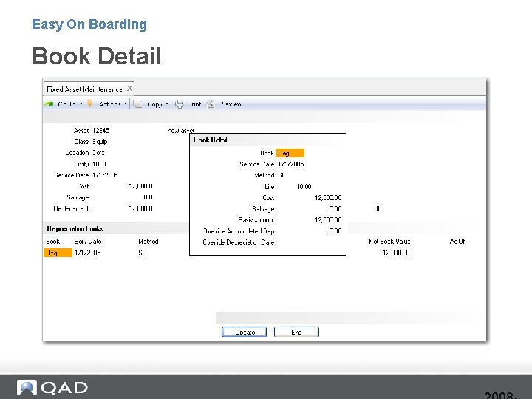Click the Depreciation Books section header
The height and width of the screenshot is (399, 532).
75,228
